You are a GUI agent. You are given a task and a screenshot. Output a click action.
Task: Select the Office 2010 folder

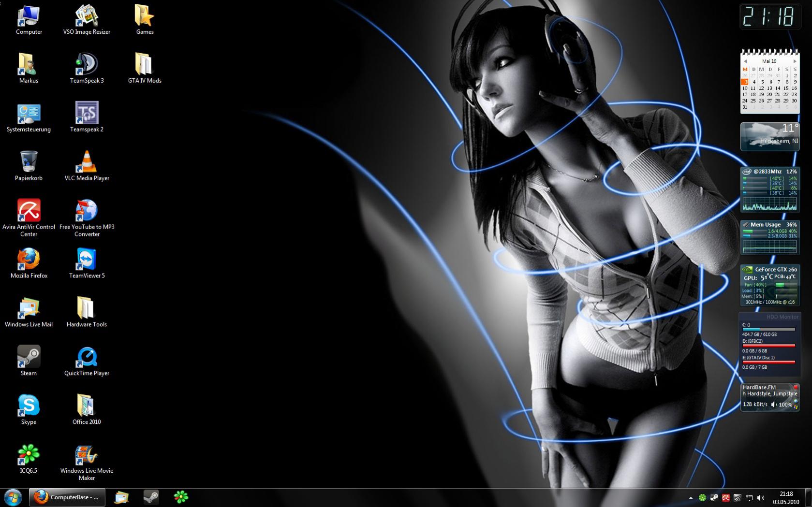pyautogui.click(x=87, y=410)
